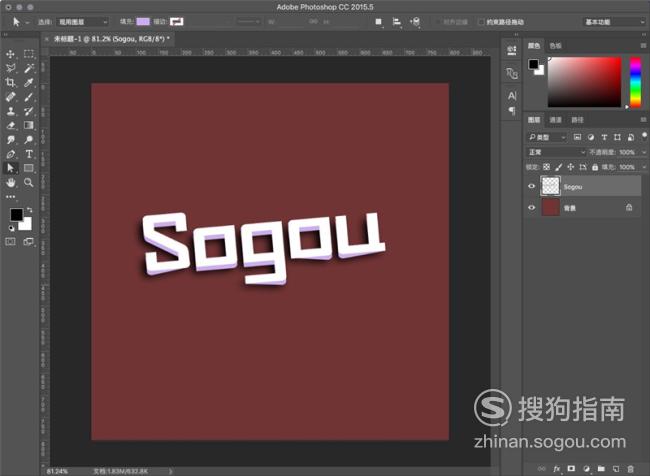Toggle smart object layer filter
This screenshot has width=650, height=476.
click(x=631, y=137)
